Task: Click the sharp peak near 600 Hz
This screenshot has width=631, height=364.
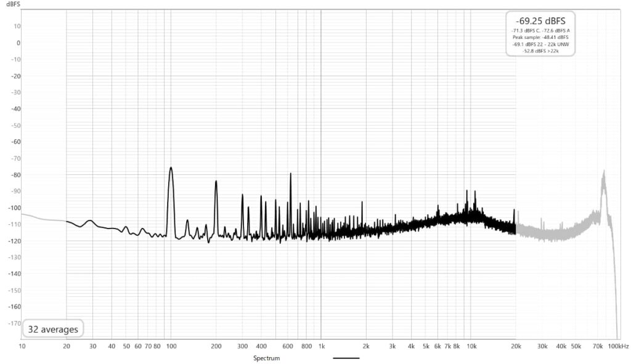Action: pyautogui.click(x=290, y=175)
